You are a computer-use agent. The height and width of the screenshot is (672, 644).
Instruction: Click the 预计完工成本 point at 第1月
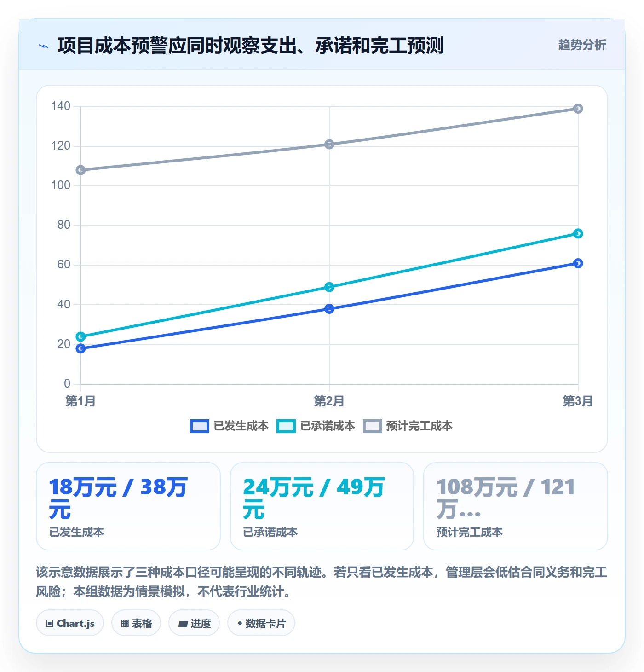click(x=80, y=170)
